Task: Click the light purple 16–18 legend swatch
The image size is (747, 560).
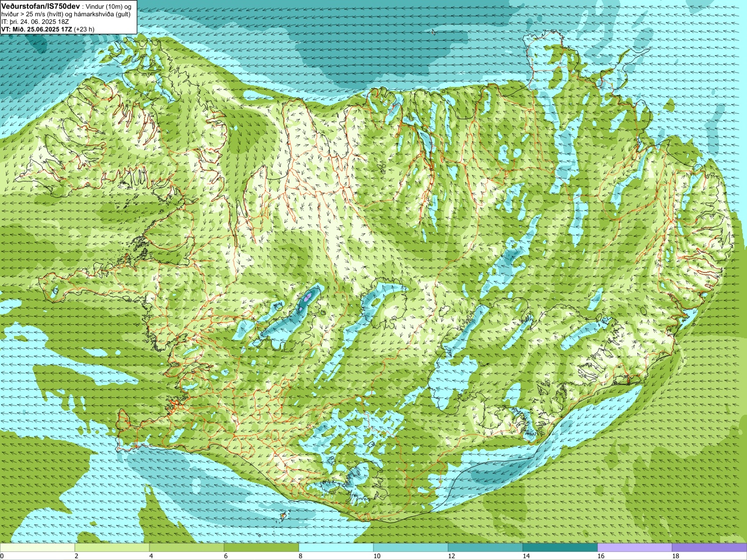Action: point(635,548)
